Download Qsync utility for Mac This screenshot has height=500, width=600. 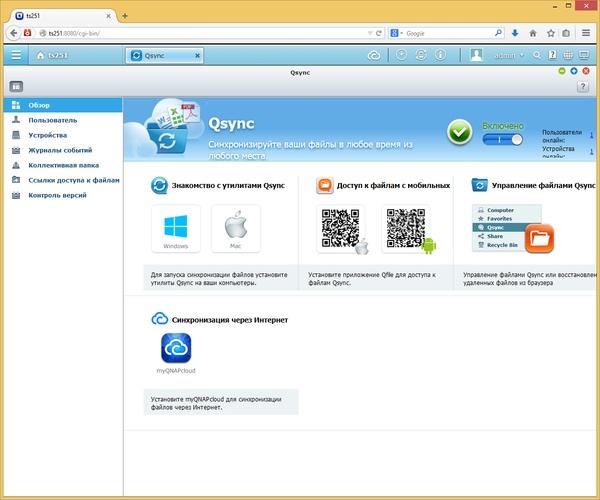236,229
